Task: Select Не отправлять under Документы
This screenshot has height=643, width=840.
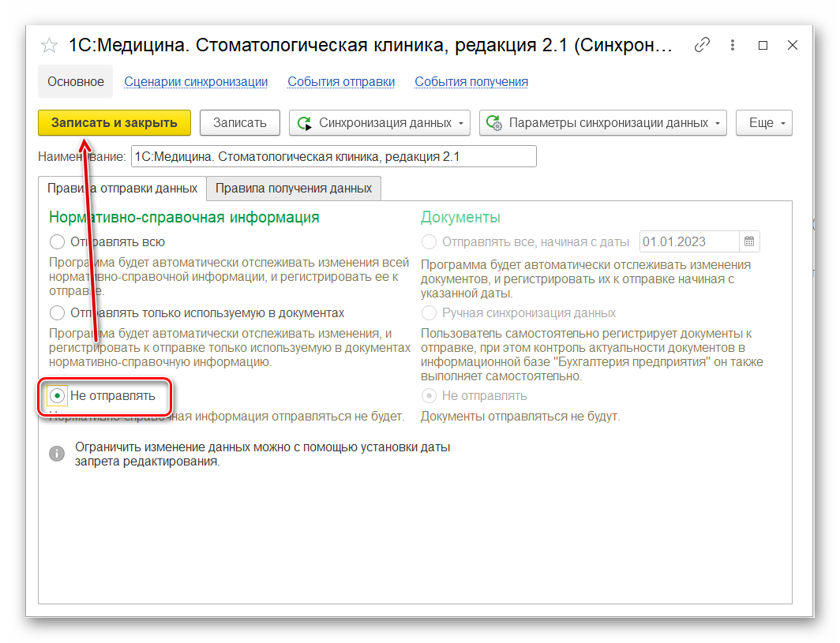Action: 474,395
